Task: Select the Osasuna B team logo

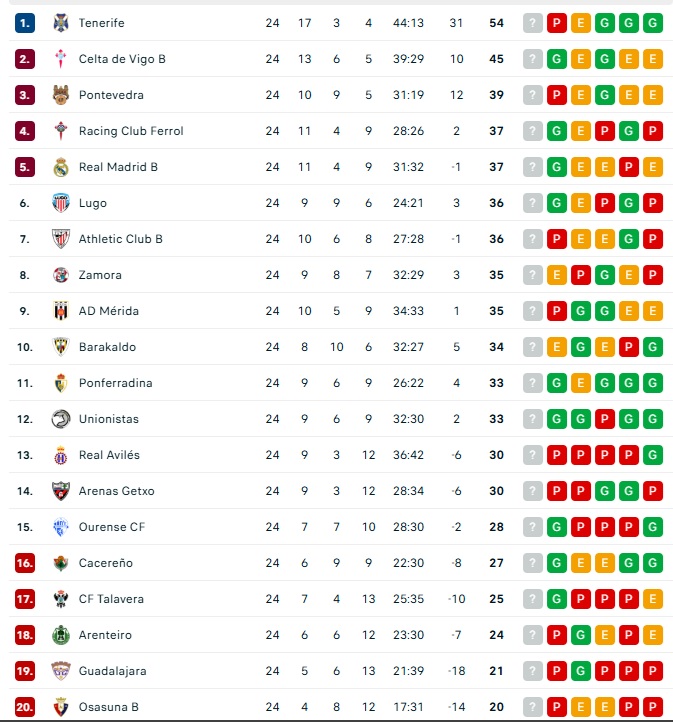Action: coord(60,707)
